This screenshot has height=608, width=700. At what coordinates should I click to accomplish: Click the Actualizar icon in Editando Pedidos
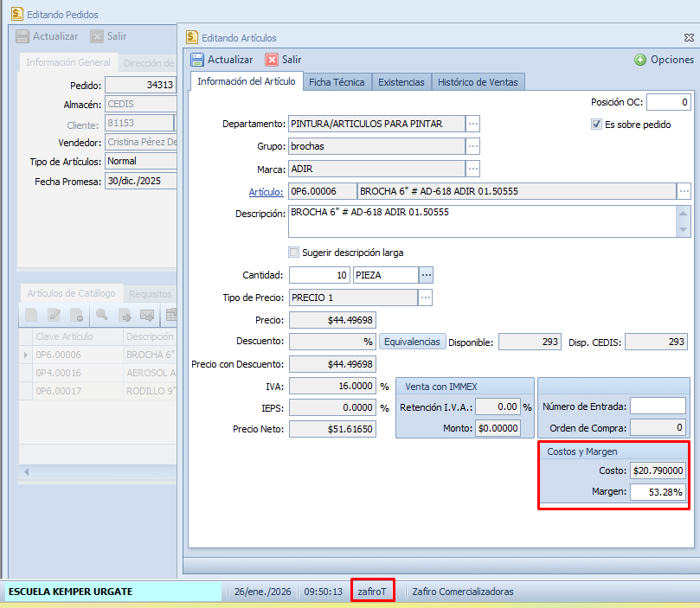coord(22,36)
